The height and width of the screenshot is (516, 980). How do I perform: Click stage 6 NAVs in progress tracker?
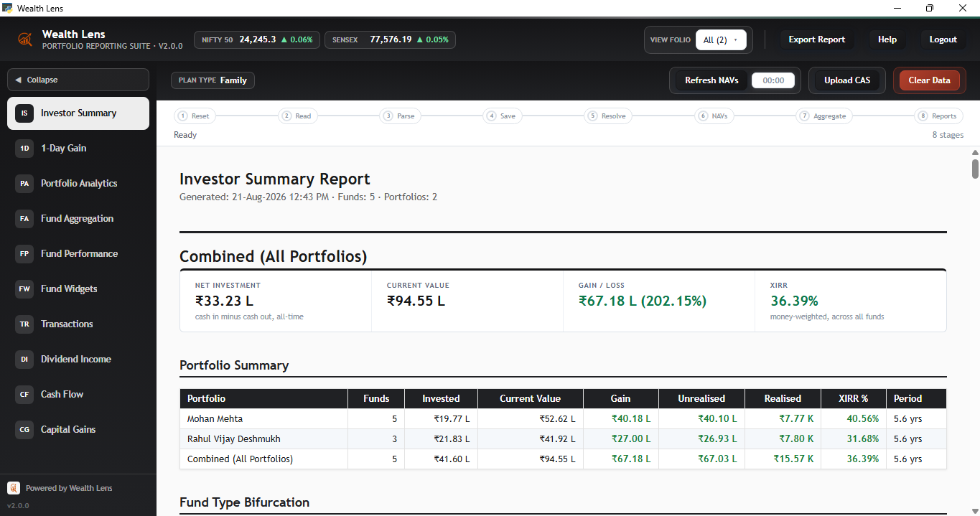(714, 116)
